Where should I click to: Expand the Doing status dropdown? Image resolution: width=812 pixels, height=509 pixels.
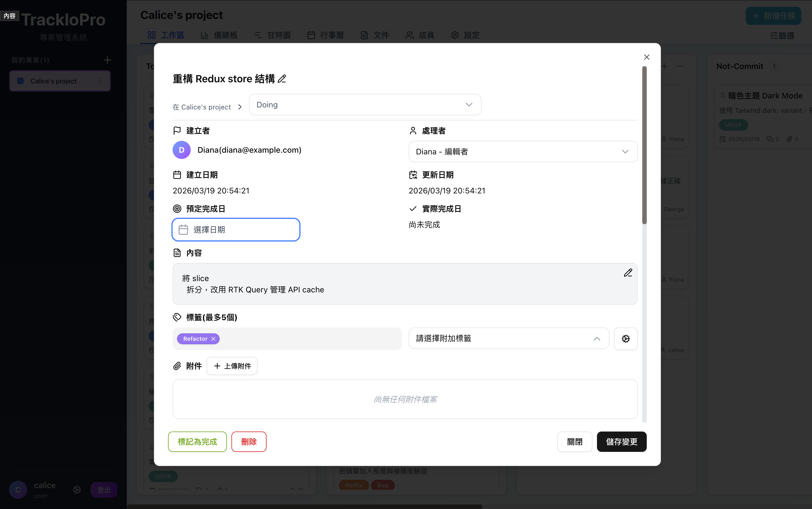click(365, 105)
